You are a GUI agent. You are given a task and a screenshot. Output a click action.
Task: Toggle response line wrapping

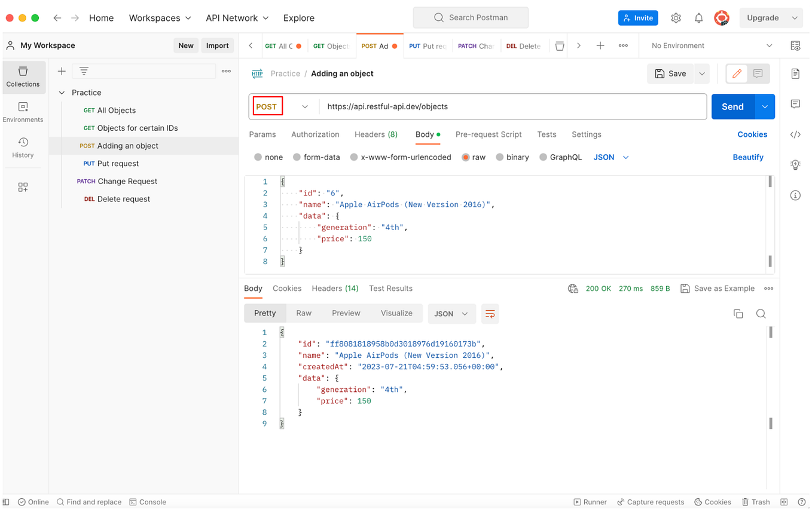click(x=490, y=314)
